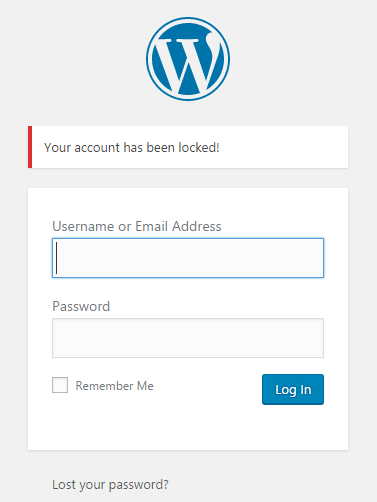The width and height of the screenshot is (377, 502).
Task: Submit the form with Log In
Action: point(293,389)
